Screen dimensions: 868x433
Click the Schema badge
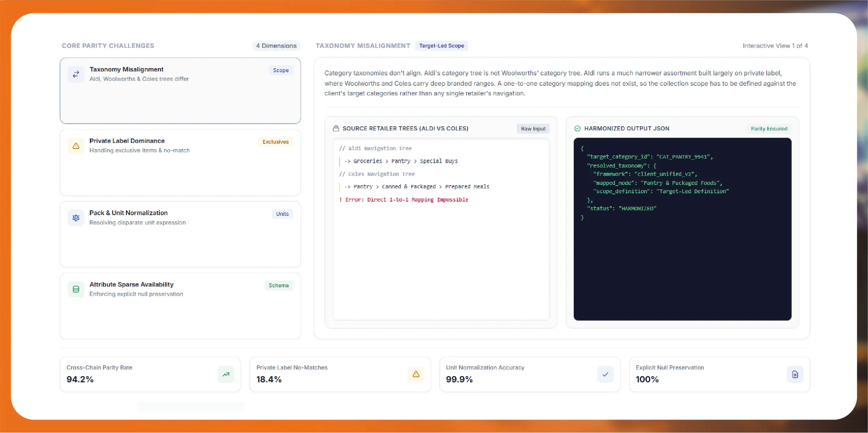[x=279, y=286]
